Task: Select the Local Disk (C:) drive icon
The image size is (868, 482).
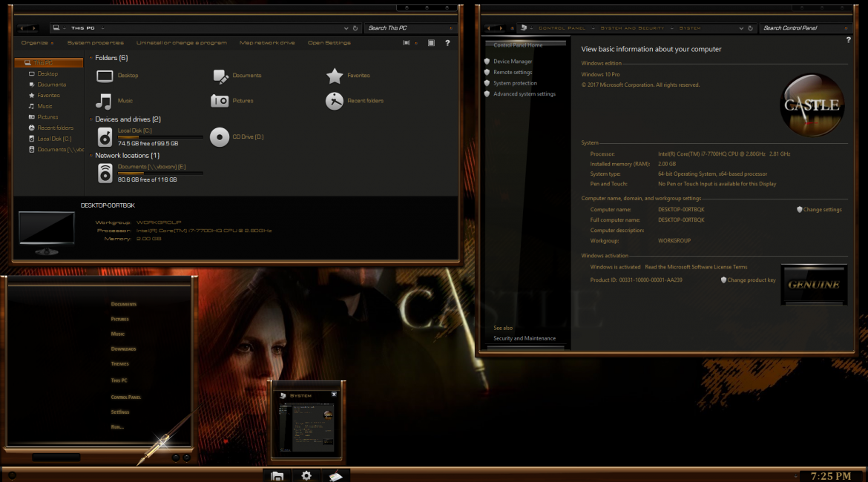Action: 105,136
